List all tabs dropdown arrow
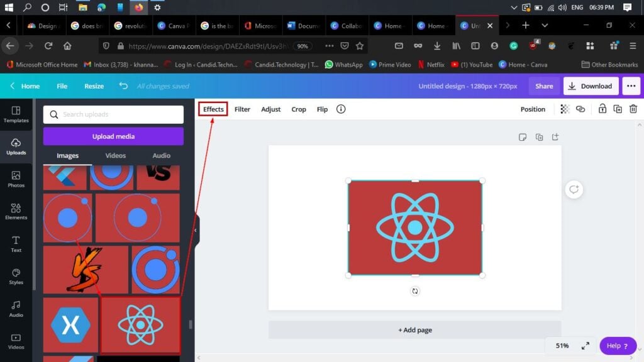 click(x=545, y=25)
